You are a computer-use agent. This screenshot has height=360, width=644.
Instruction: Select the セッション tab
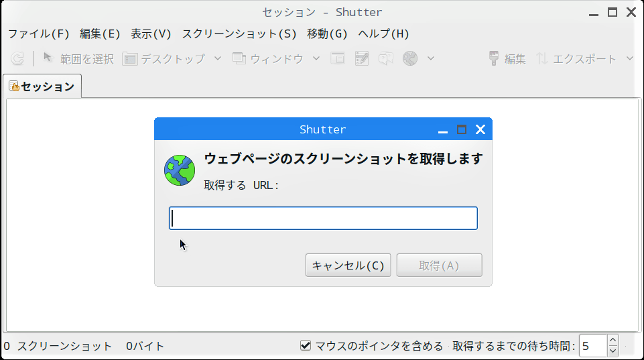click(42, 86)
